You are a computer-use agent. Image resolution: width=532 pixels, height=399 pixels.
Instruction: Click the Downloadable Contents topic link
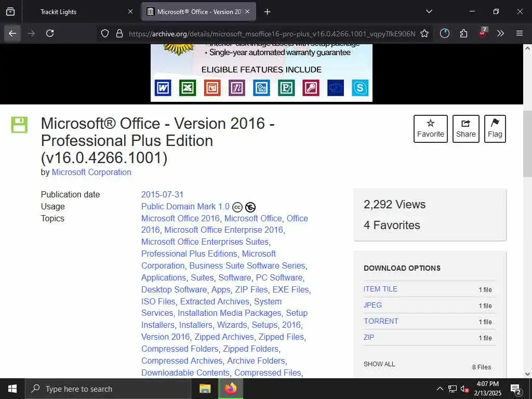tap(185, 372)
